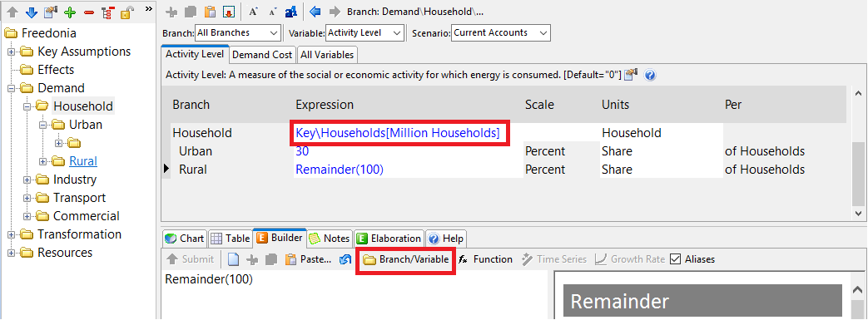Collapse the Household tree node

pyautogui.click(x=27, y=106)
